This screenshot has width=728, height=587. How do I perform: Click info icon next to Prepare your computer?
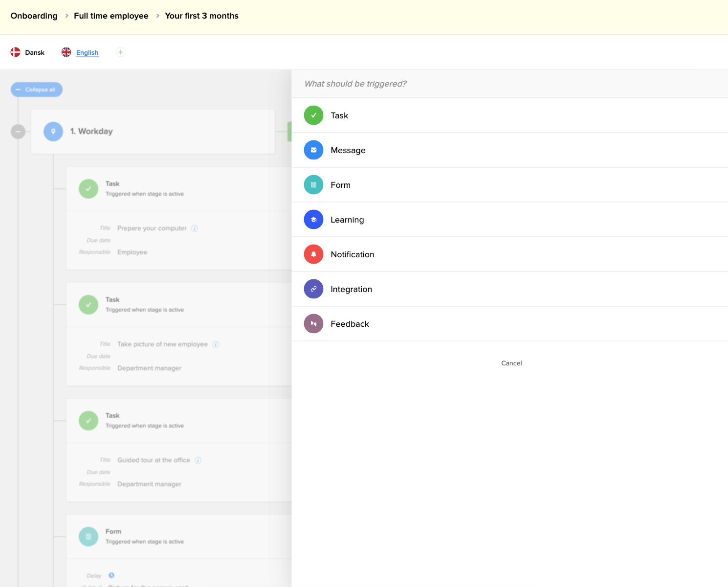[195, 228]
